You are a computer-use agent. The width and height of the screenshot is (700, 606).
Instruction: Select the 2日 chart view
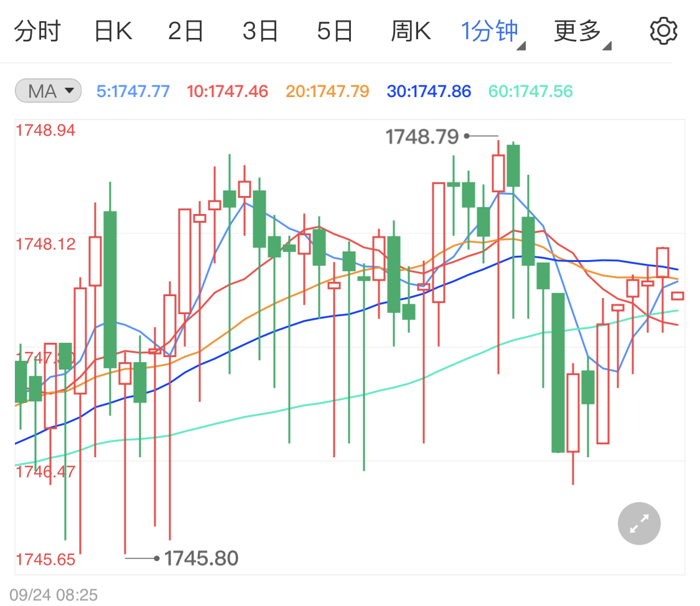coord(185,29)
